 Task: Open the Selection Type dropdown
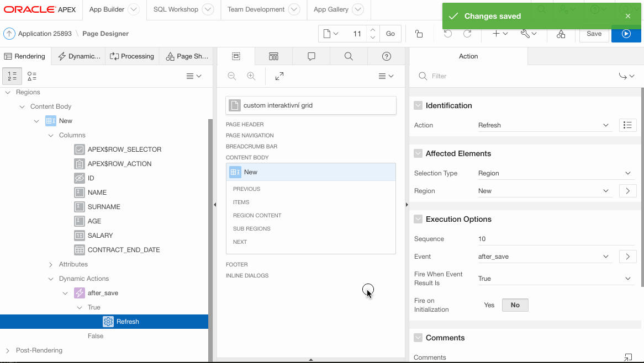click(555, 173)
